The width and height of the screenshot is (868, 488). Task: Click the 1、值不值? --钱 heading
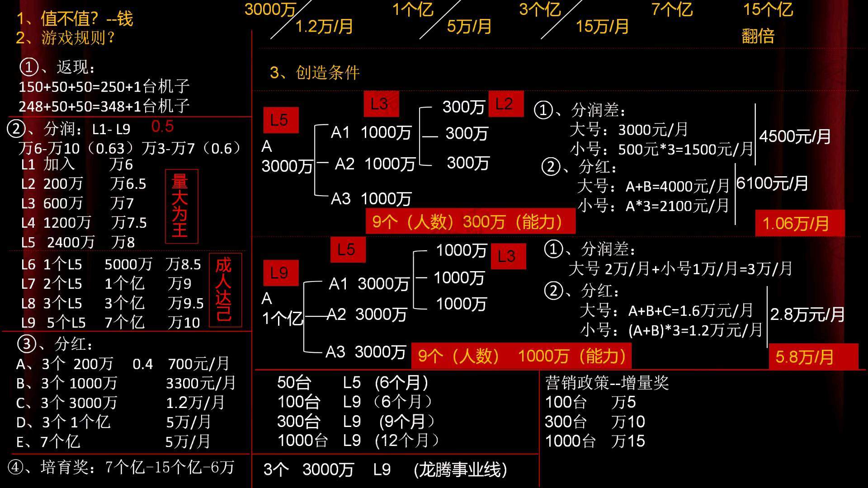click(75, 19)
